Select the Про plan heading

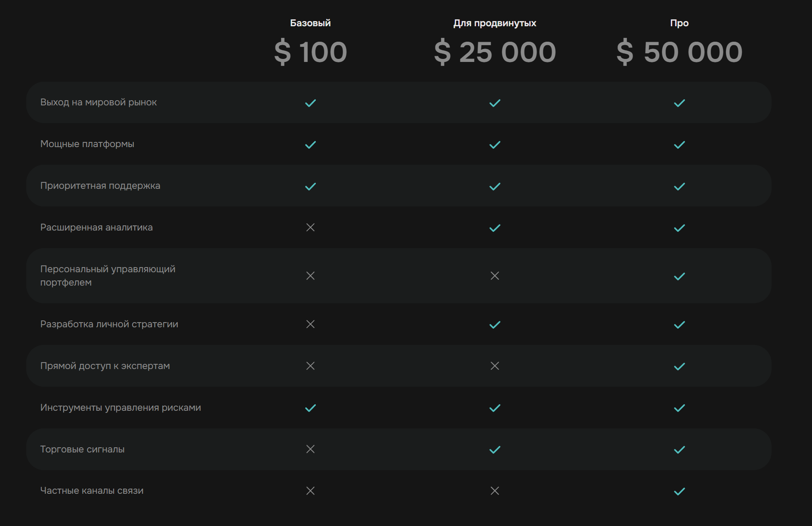tap(679, 23)
